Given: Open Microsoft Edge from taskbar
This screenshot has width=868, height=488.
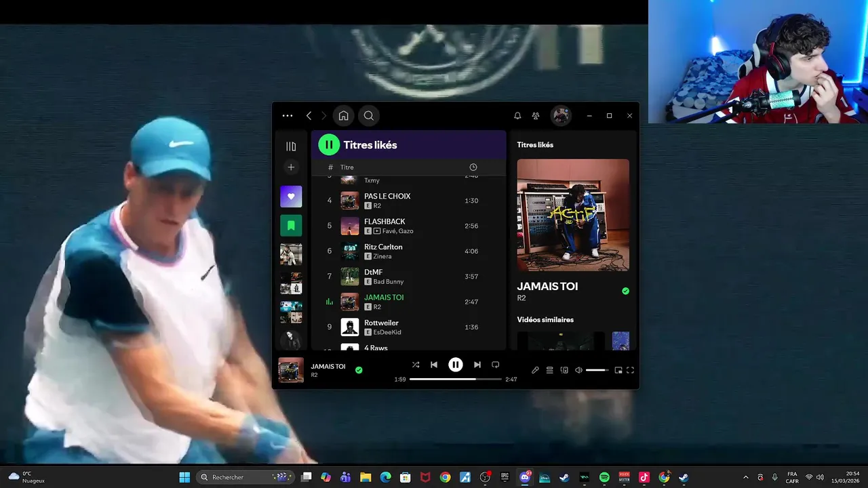Looking at the screenshot, I should point(385,477).
